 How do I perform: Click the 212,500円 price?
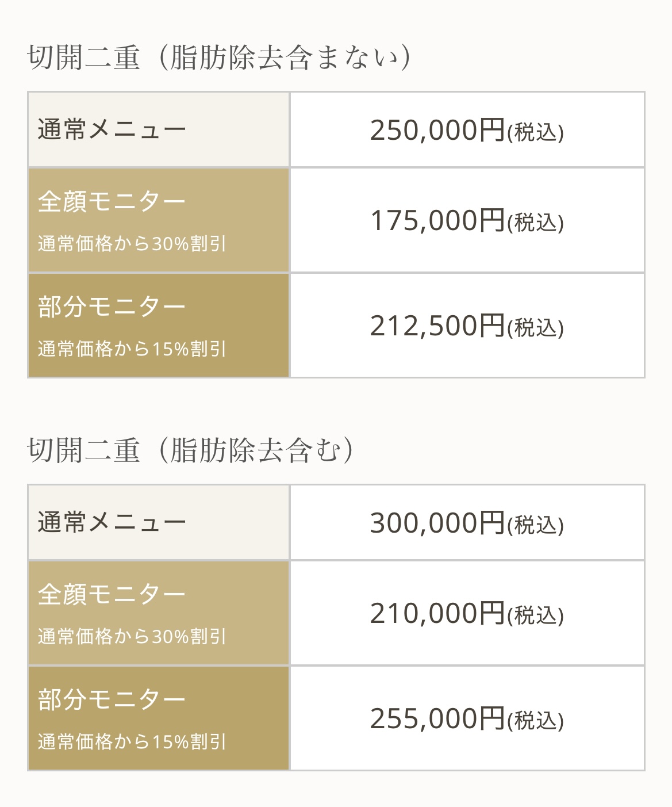(x=437, y=326)
